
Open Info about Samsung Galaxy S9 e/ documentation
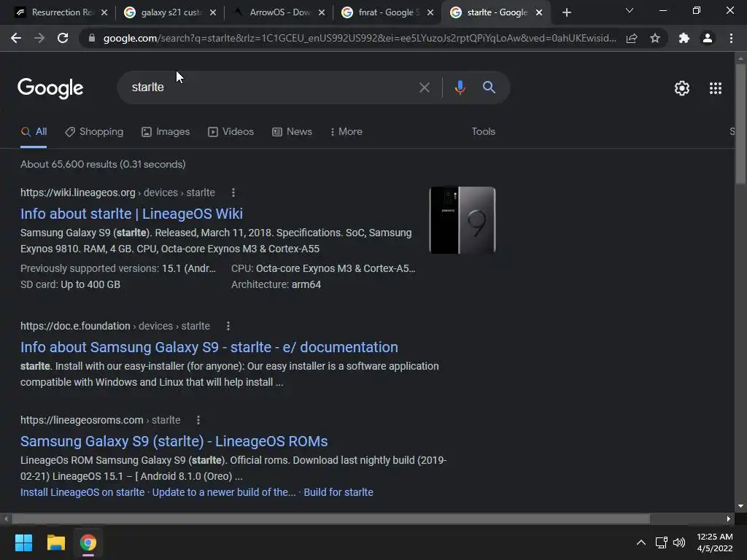[x=209, y=347]
